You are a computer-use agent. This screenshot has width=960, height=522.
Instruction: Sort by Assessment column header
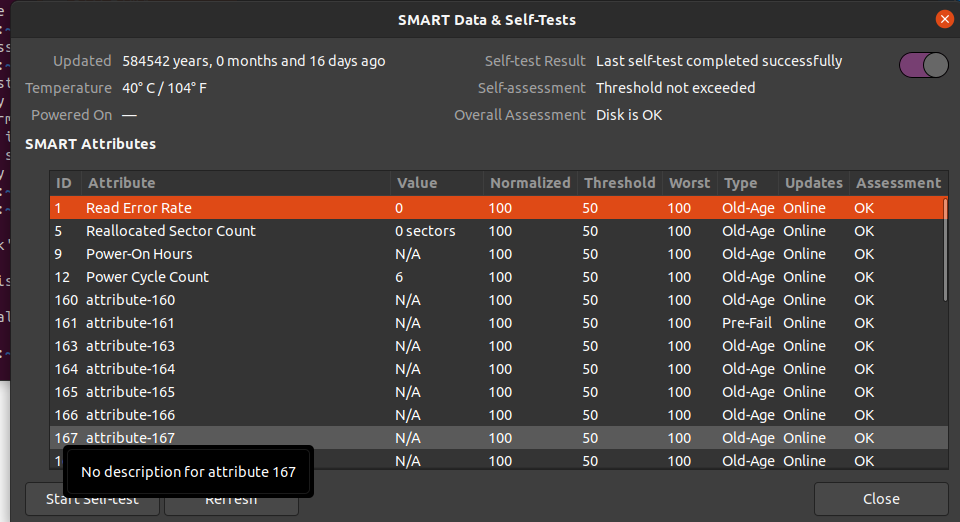point(898,183)
